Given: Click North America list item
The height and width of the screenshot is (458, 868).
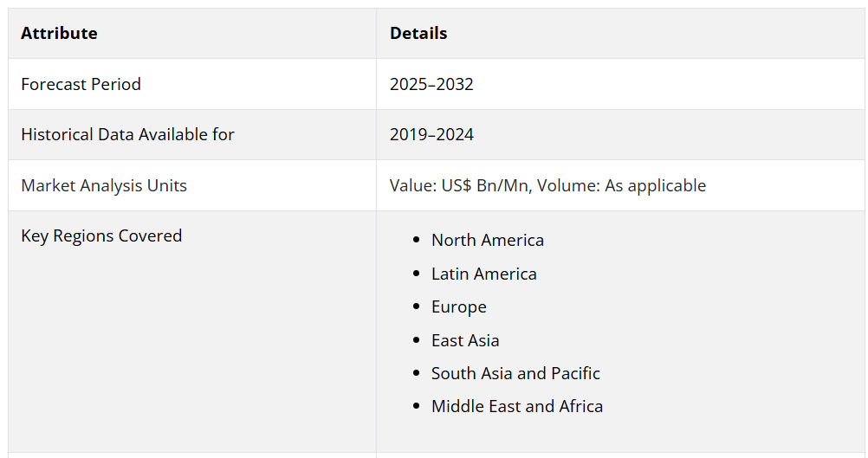Looking at the screenshot, I should click(488, 240).
